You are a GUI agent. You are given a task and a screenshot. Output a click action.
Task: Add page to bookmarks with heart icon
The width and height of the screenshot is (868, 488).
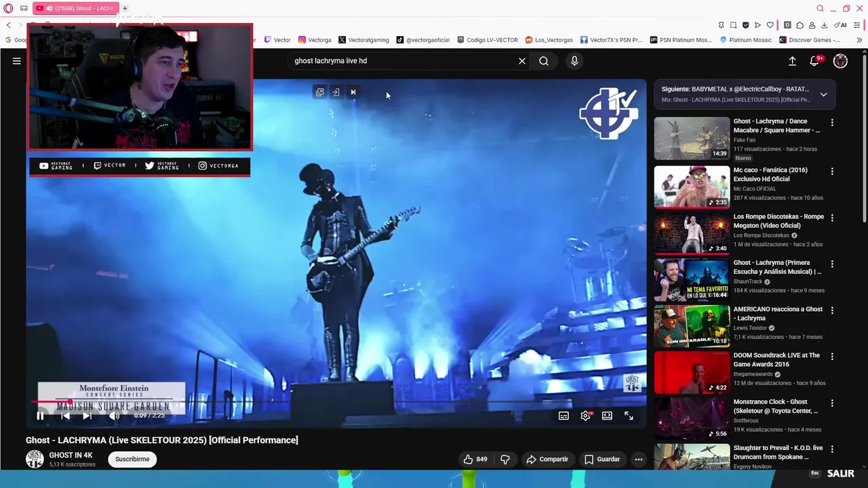click(770, 25)
